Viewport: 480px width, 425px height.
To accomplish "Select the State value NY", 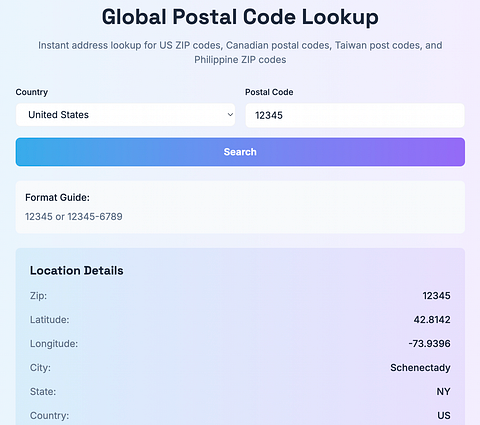I will click(x=443, y=392).
